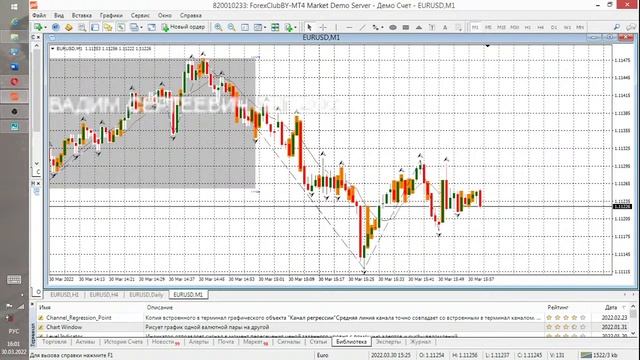Open the Графики menu
This screenshot has height=360, width=640.
[x=111, y=15]
